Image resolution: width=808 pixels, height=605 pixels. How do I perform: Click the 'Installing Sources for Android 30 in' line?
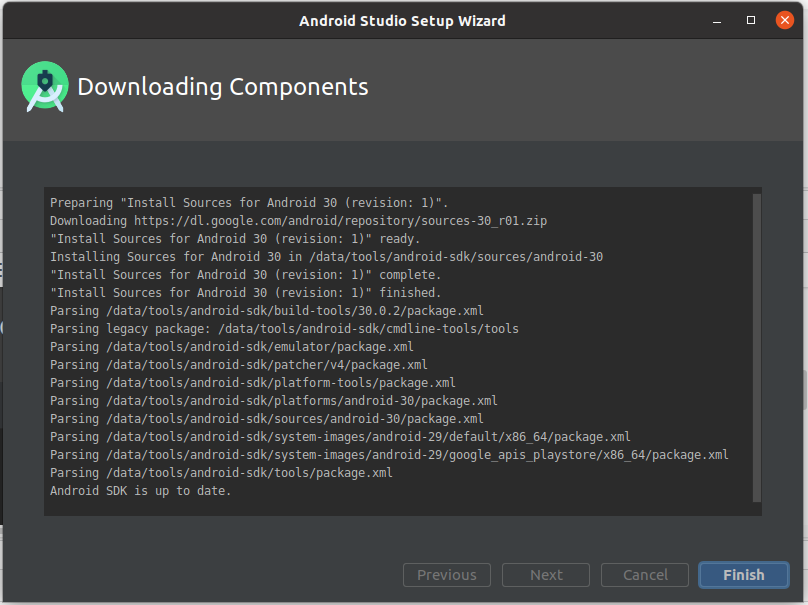pyautogui.click(x=326, y=257)
